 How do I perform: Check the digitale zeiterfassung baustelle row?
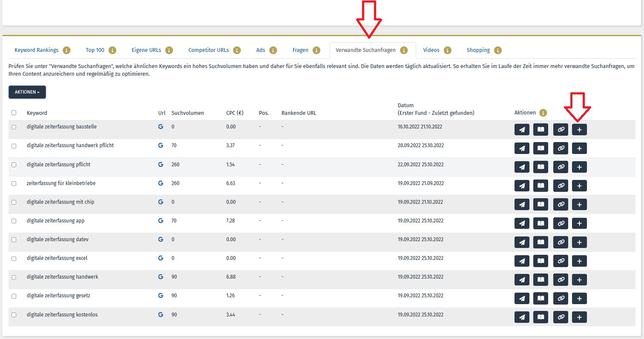[14, 127]
